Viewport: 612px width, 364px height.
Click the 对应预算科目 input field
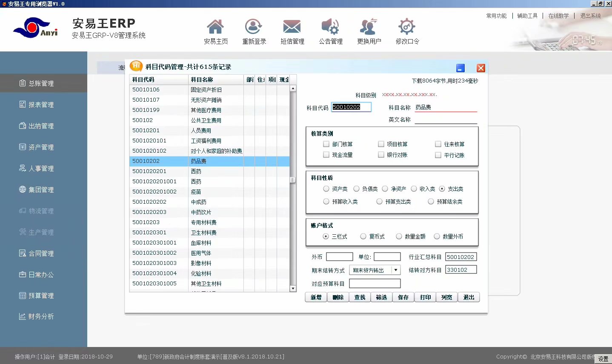[375, 283]
